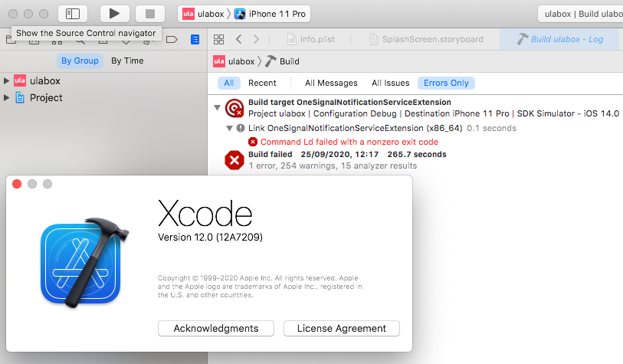Screen dimensions: 623x364
Task: Click ulabox in the jump bar
Action: (241, 61)
